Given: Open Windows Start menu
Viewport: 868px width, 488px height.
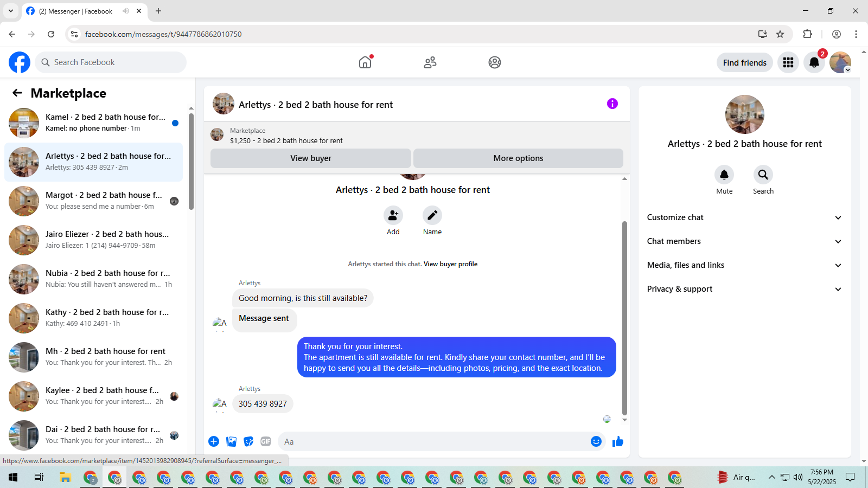Looking at the screenshot, I should coord(13,477).
